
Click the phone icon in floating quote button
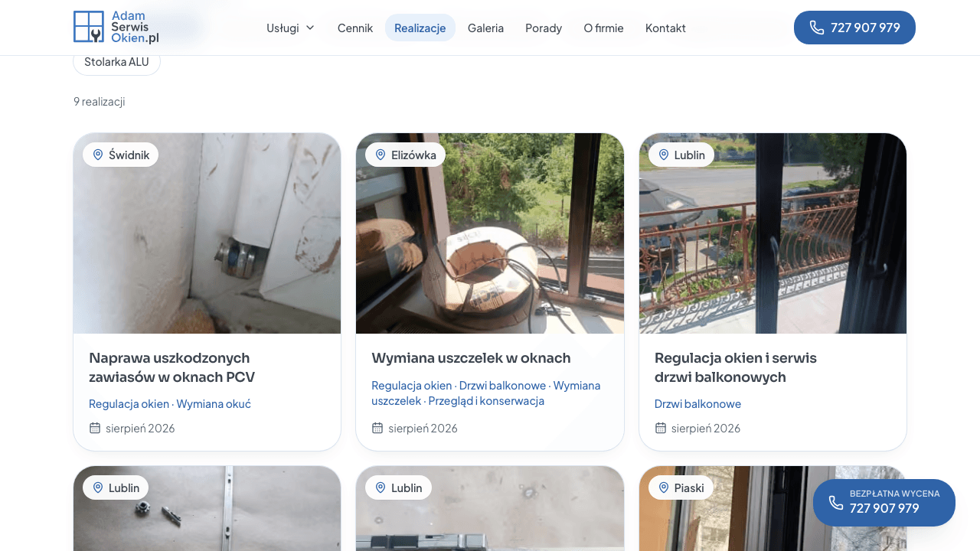tap(836, 503)
